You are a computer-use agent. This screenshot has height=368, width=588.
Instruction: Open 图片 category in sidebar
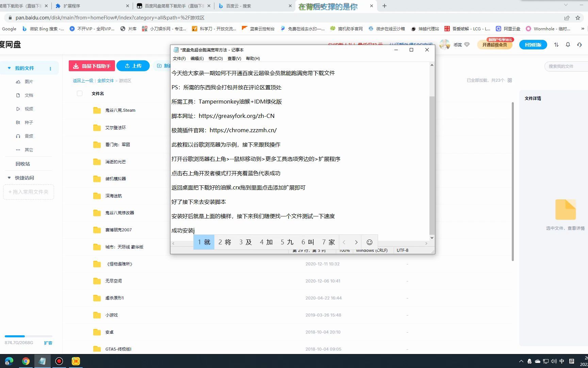click(x=29, y=82)
